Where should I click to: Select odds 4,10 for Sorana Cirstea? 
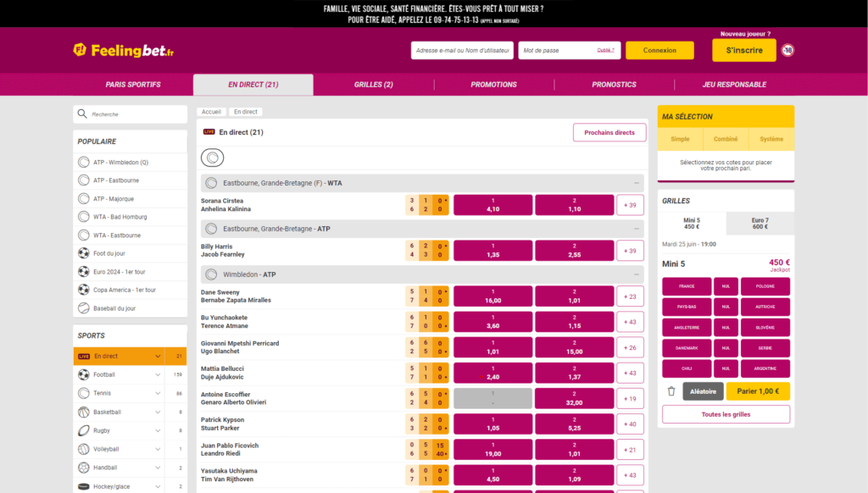coord(492,205)
